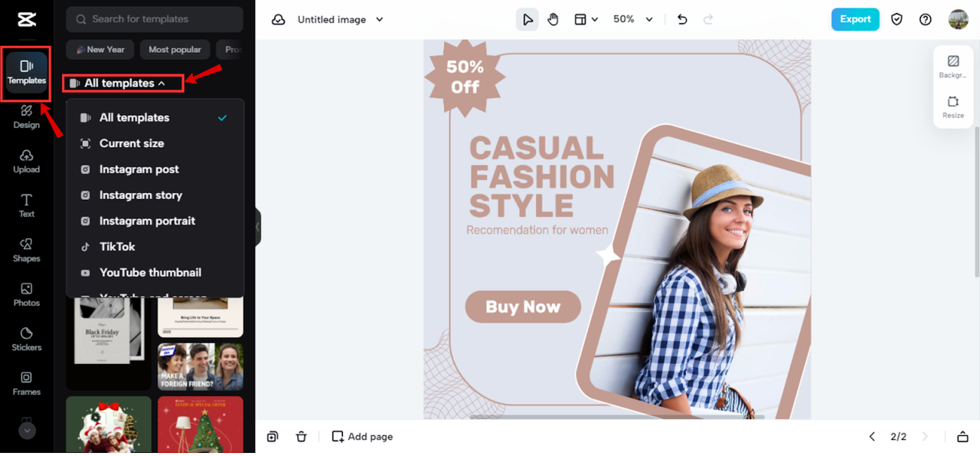Go to the previous page arrow
This screenshot has width=980, height=456.
tap(872, 437)
